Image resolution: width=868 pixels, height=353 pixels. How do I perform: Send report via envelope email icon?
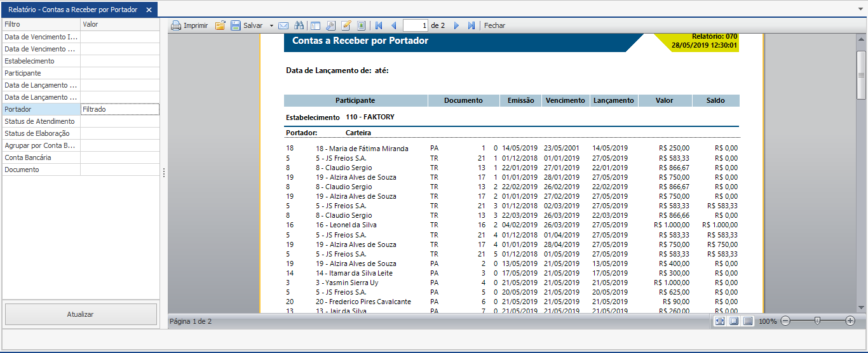[283, 25]
